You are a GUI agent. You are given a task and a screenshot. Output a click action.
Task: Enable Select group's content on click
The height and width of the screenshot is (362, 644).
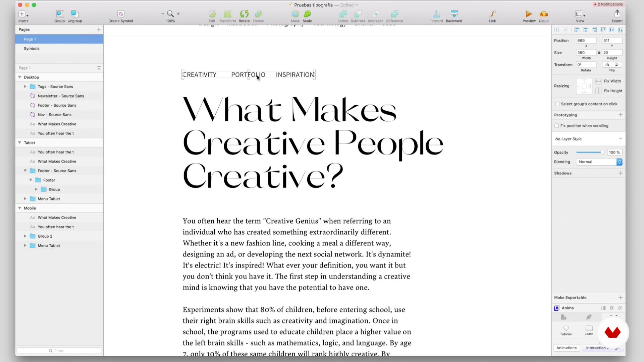(x=557, y=104)
